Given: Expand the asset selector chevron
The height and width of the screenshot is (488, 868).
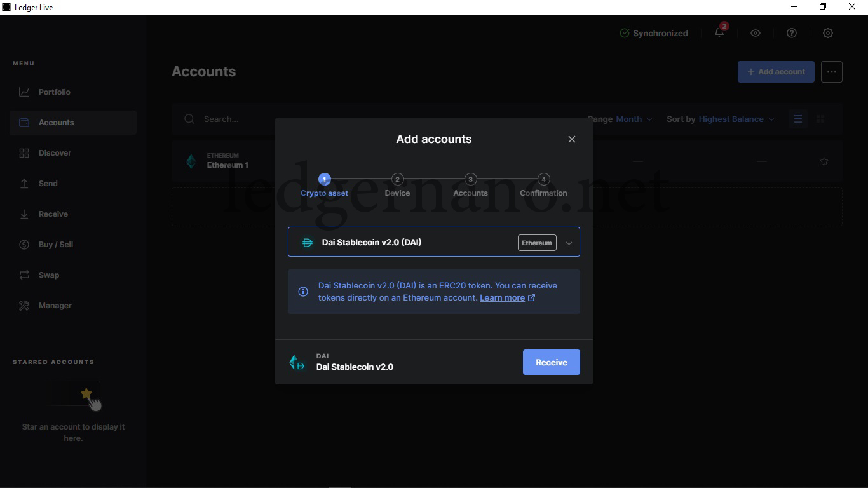Looking at the screenshot, I should [569, 243].
